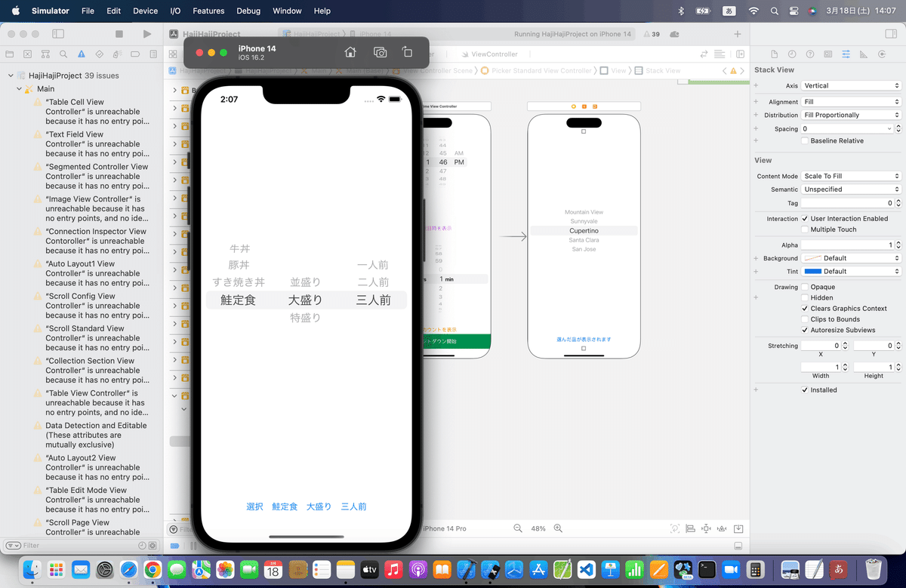This screenshot has width=906, height=588.
Task: Collapse the Main issues group
Action: 19,89
